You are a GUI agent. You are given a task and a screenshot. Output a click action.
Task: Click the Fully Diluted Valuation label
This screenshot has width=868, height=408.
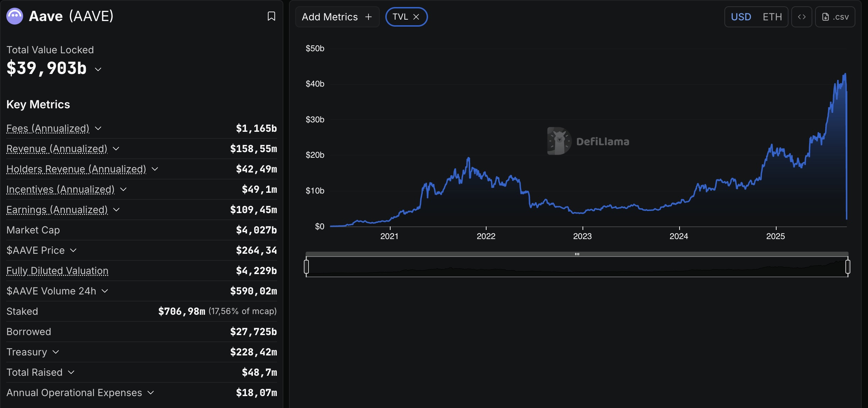[57, 271]
